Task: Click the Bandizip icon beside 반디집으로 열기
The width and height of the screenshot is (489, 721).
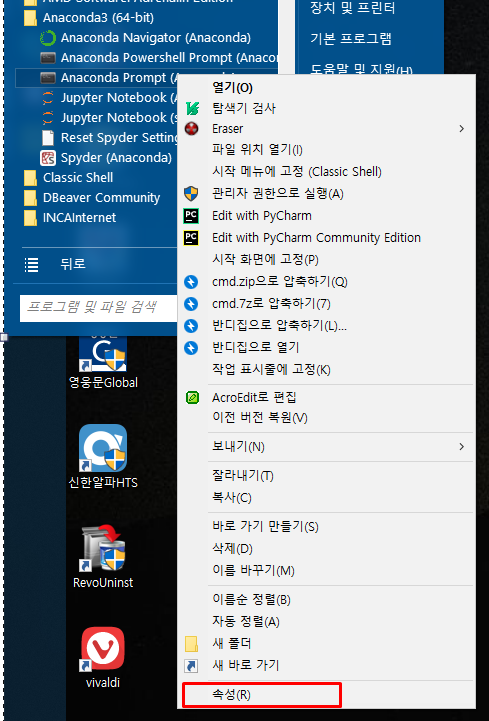Action: point(191,348)
